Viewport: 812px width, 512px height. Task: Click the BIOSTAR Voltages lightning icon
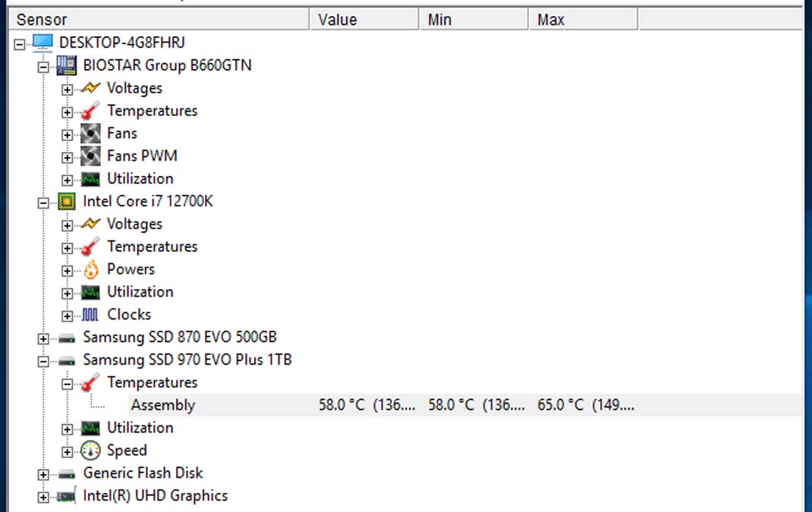(90, 88)
